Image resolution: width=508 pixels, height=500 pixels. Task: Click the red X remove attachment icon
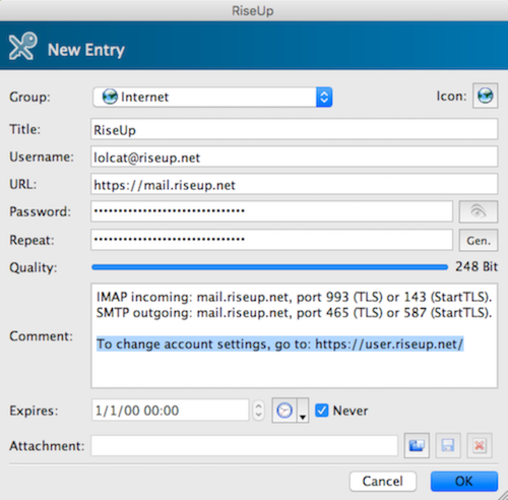479,445
